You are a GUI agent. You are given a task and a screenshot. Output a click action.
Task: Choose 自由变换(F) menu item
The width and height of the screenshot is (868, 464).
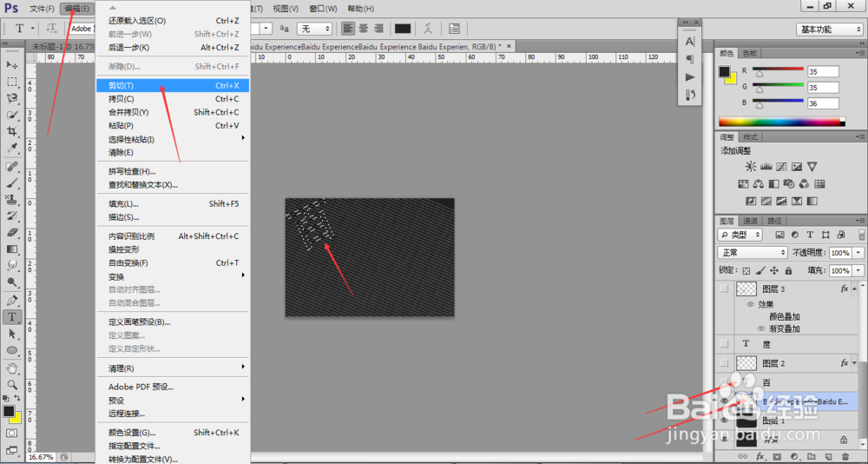173,262
